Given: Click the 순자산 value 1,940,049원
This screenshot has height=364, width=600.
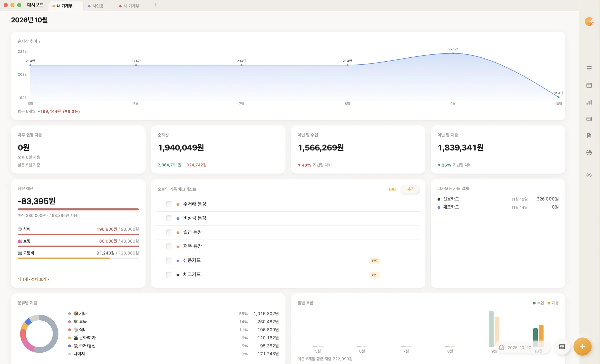Looking at the screenshot, I should tap(181, 148).
